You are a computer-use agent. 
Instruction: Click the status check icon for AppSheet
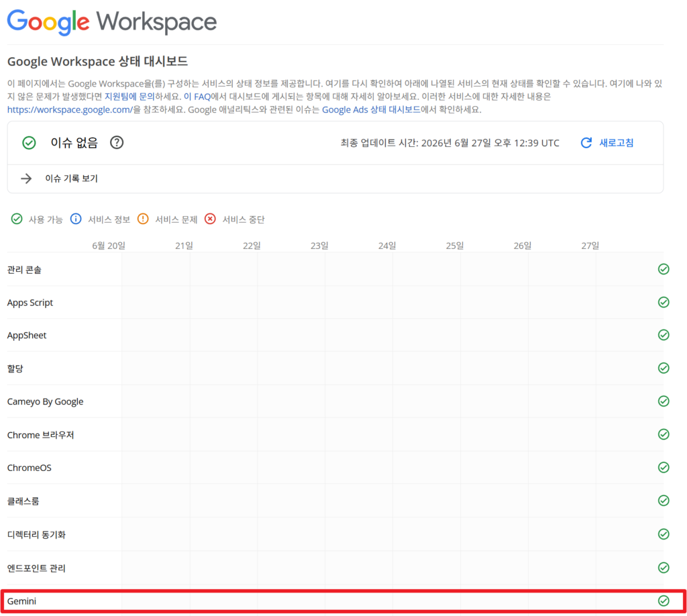[x=664, y=335]
